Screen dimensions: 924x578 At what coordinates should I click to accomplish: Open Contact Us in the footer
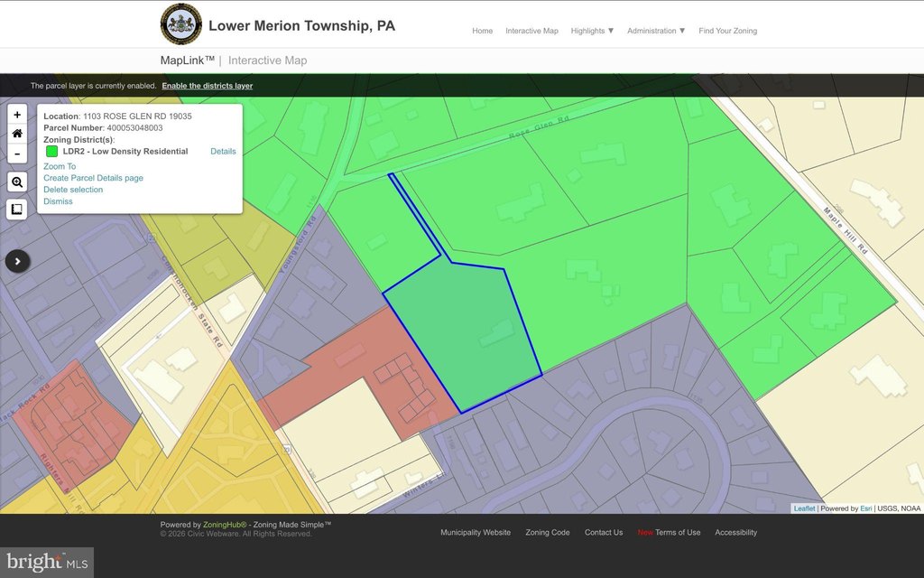604,533
